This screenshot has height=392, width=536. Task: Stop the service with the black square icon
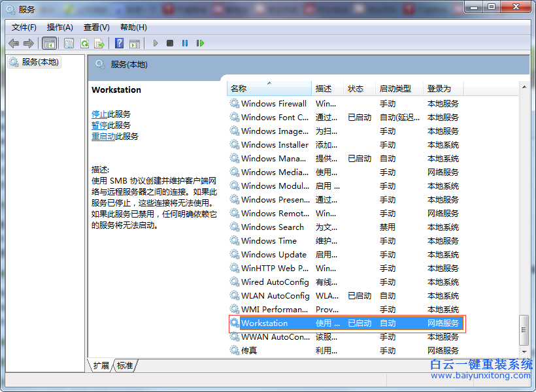click(170, 43)
